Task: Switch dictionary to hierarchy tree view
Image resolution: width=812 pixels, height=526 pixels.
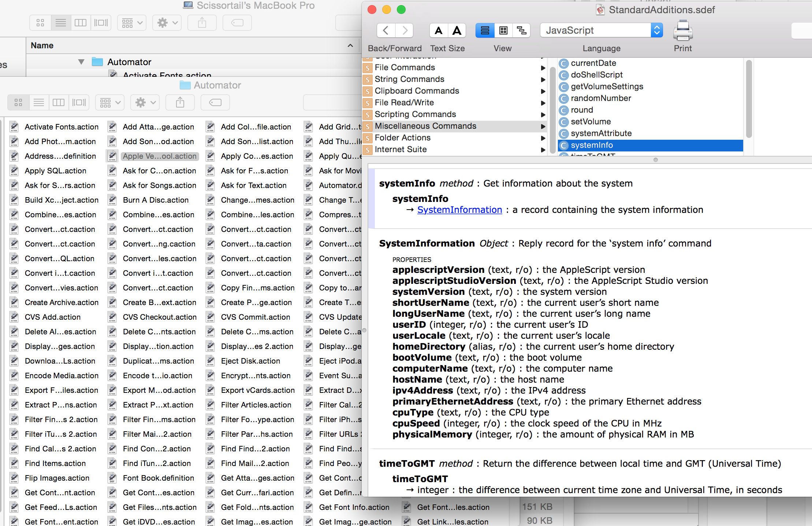Action: tap(522, 30)
